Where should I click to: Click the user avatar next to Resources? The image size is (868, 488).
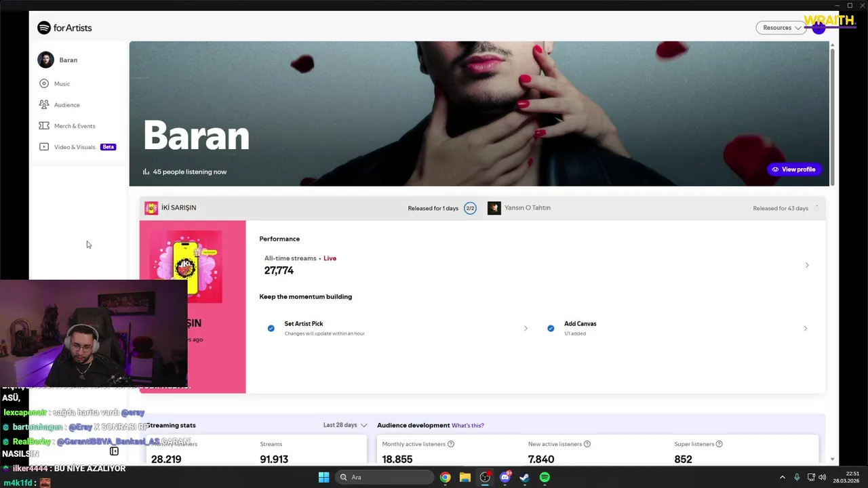tap(819, 28)
